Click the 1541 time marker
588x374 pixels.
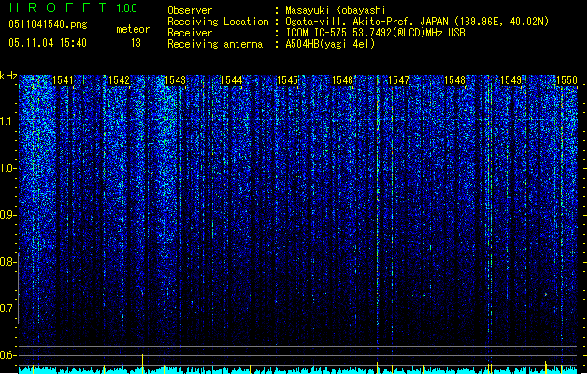click(x=63, y=80)
